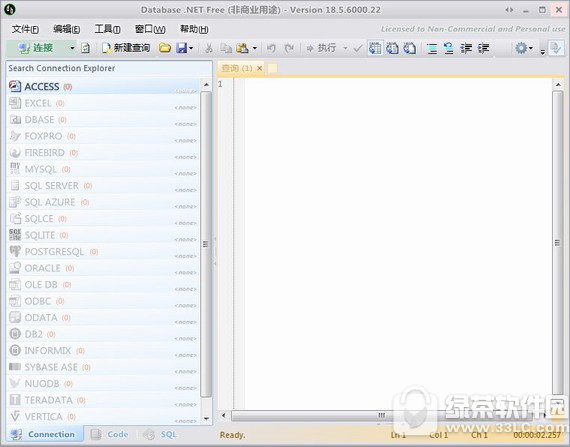570x447 pixels.
Task: Select the TERADATA row in the list
Action: (103, 400)
